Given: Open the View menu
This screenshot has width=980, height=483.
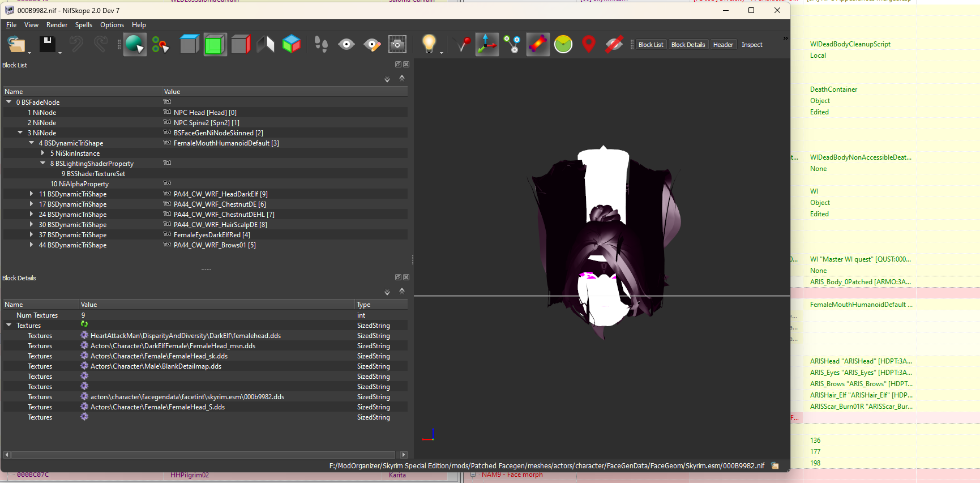Looking at the screenshot, I should coord(31,25).
